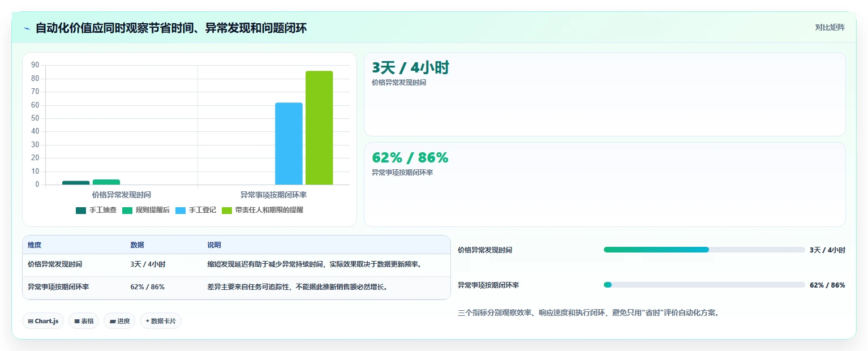Click the lightning icon beside the title
868x351 pixels.
click(x=27, y=28)
